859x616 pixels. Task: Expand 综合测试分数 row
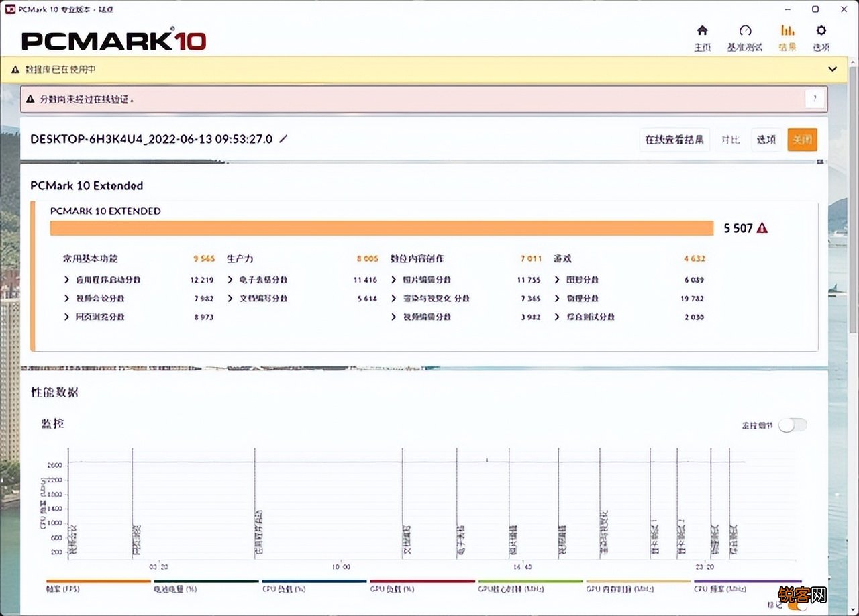point(629,317)
